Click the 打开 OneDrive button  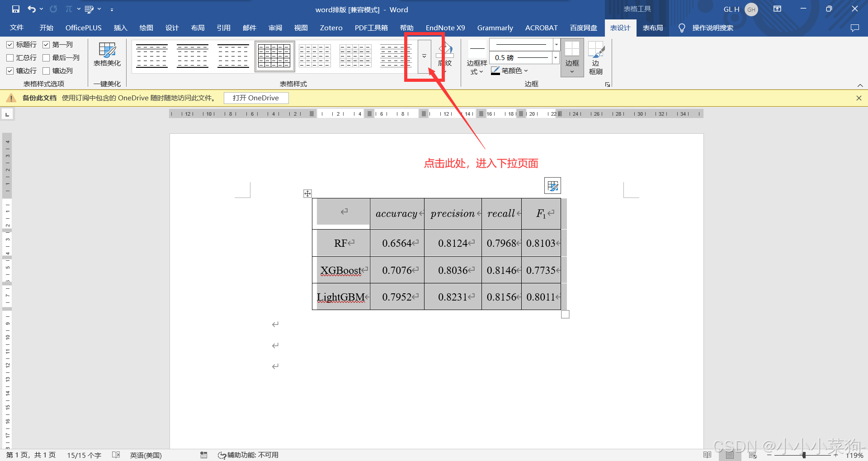[x=256, y=98]
